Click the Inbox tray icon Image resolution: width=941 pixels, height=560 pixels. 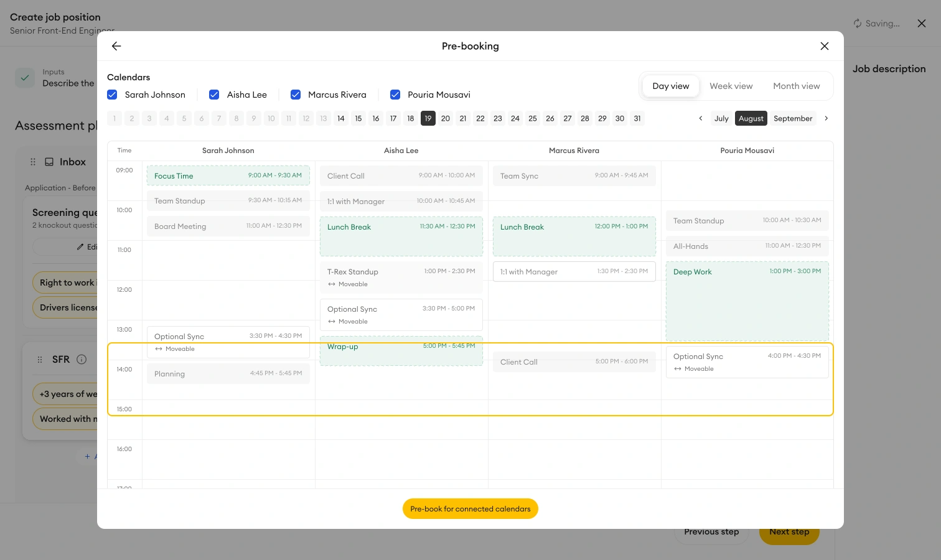point(49,162)
